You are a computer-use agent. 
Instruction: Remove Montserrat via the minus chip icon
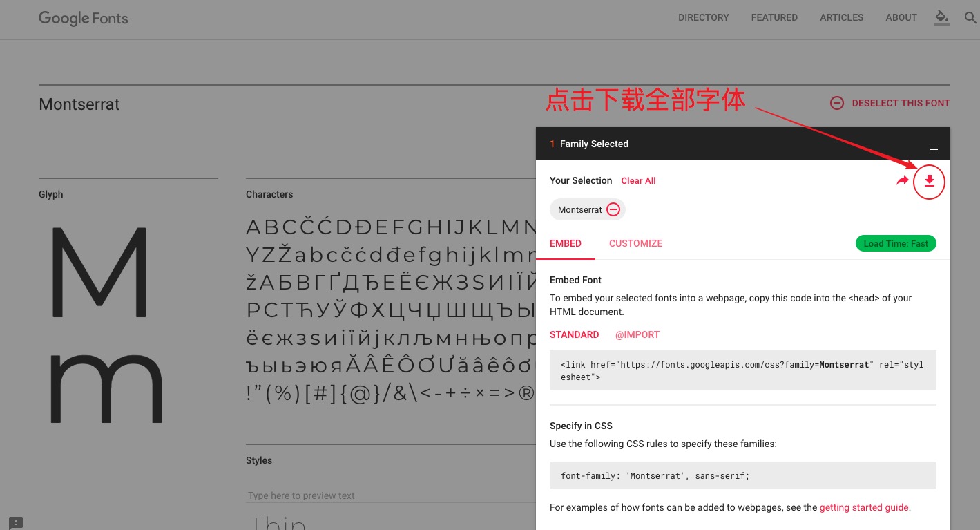[x=613, y=209]
